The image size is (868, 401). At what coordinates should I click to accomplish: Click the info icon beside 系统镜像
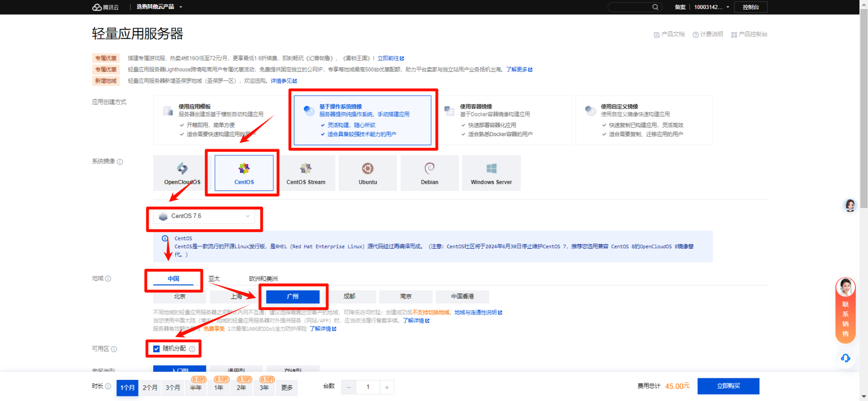120,162
